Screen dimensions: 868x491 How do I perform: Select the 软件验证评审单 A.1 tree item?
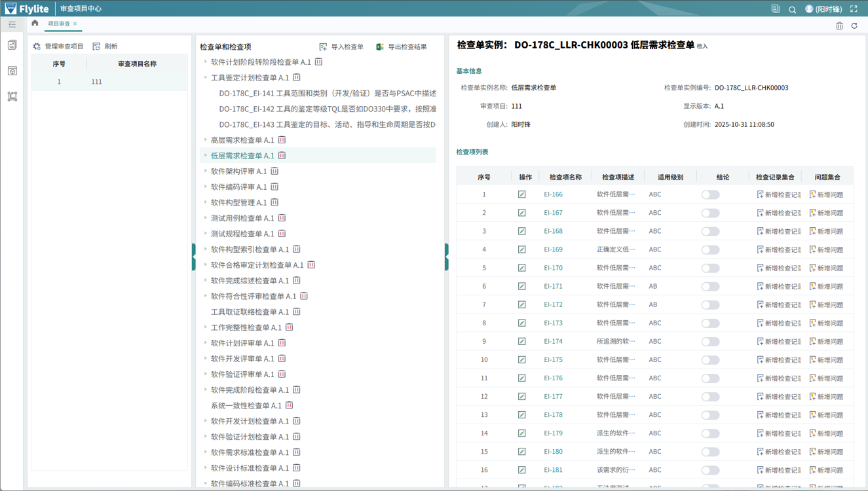point(242,374)
